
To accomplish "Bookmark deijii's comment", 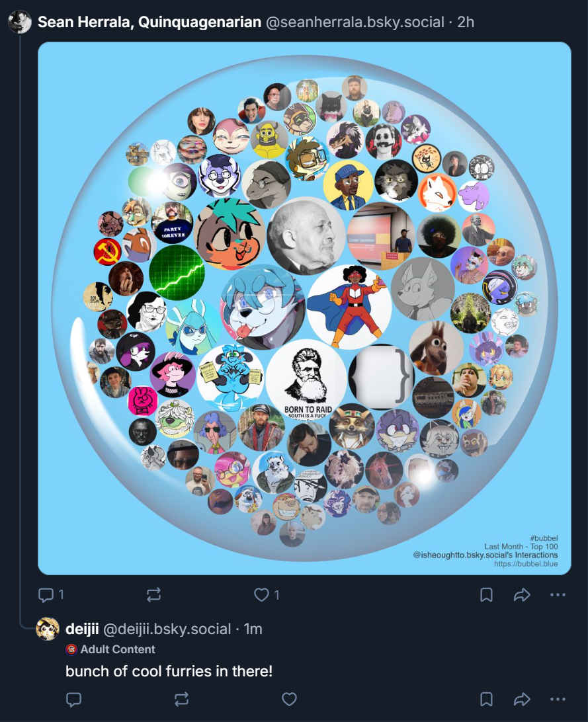I will (x=486, y=700).
